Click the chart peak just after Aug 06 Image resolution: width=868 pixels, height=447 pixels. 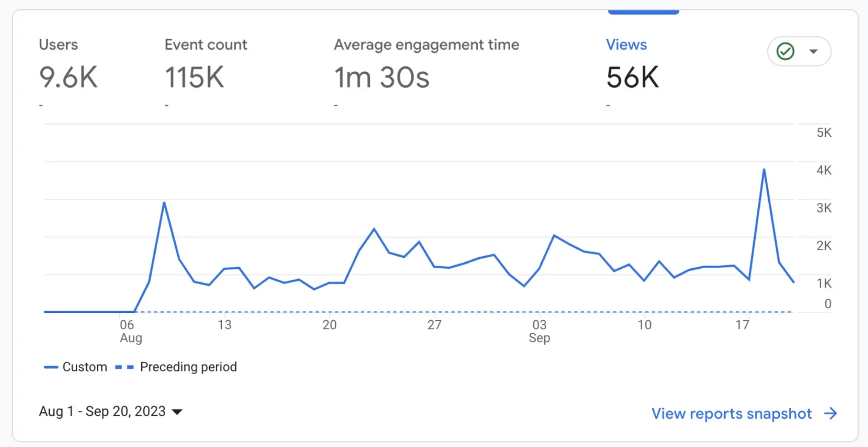(164, 203)
